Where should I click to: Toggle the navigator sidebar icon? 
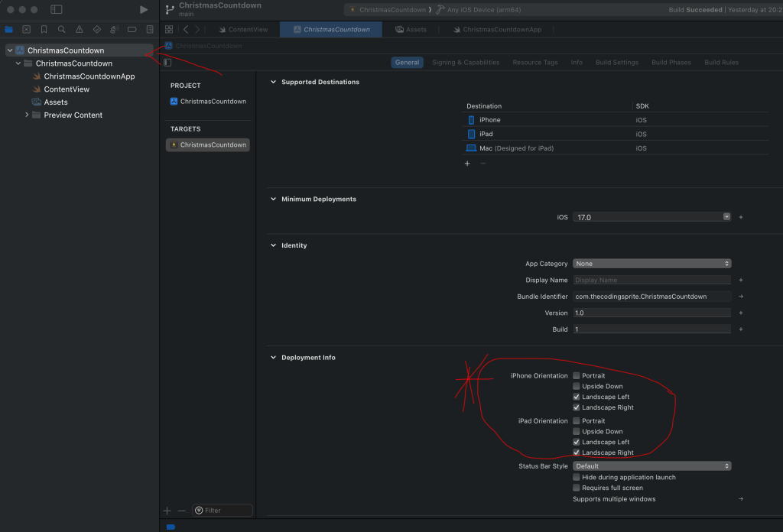point(57,10)
